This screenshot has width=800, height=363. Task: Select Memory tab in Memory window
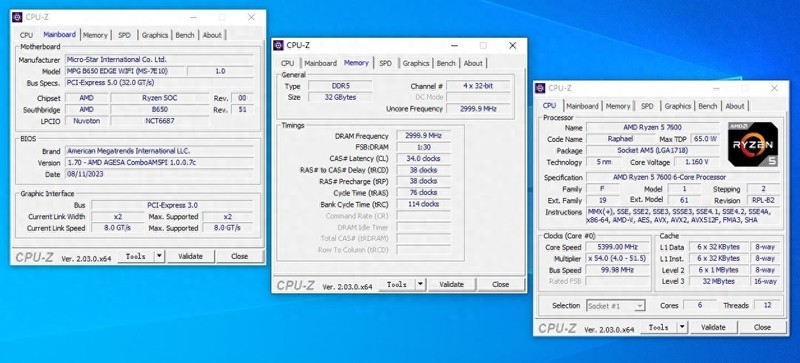pyautogui.click(x=356, y=62)
